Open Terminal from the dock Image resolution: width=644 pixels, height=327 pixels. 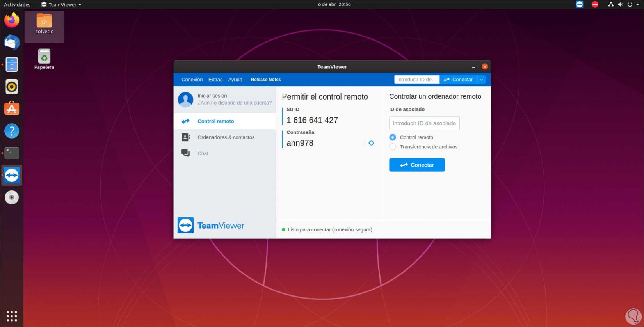12,153
